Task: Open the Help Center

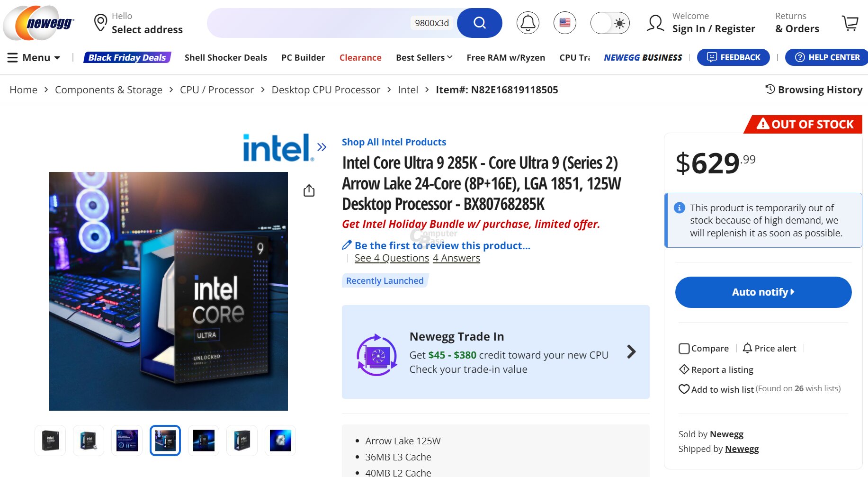Action: [x=826, y=57]
